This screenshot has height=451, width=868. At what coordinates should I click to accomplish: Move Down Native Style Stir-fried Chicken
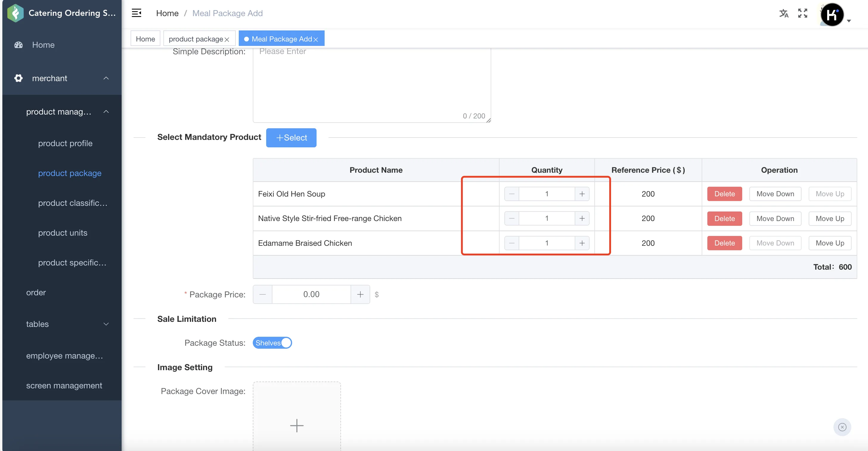775,218
